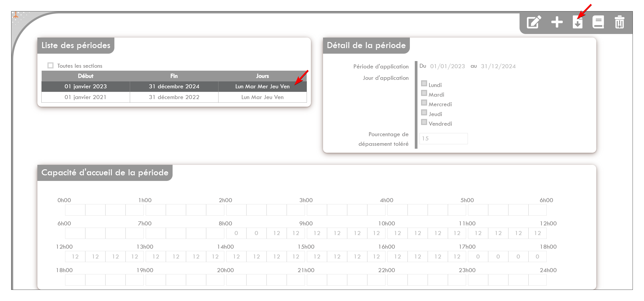
Task: Click the end date field 31/12/2024
Action: tap(498, 66)
